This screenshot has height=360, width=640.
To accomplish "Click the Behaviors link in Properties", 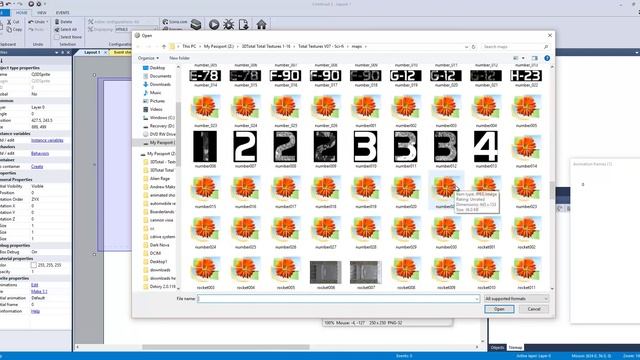I will 40,153.
